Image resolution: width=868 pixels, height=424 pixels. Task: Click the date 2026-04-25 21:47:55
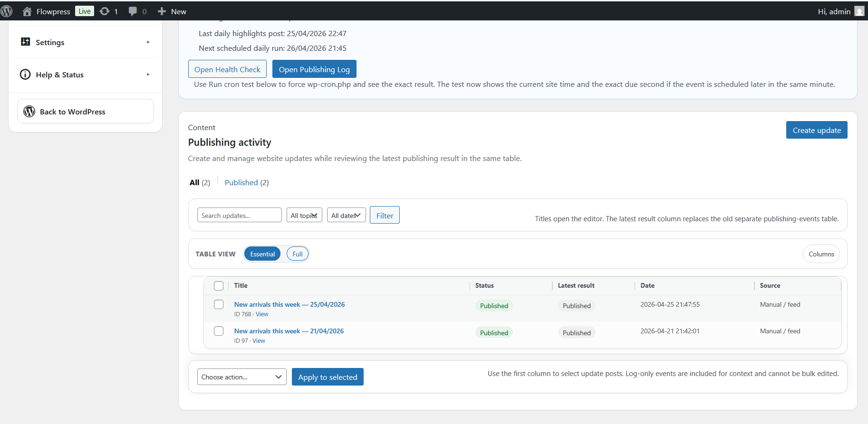coord(670,304)
